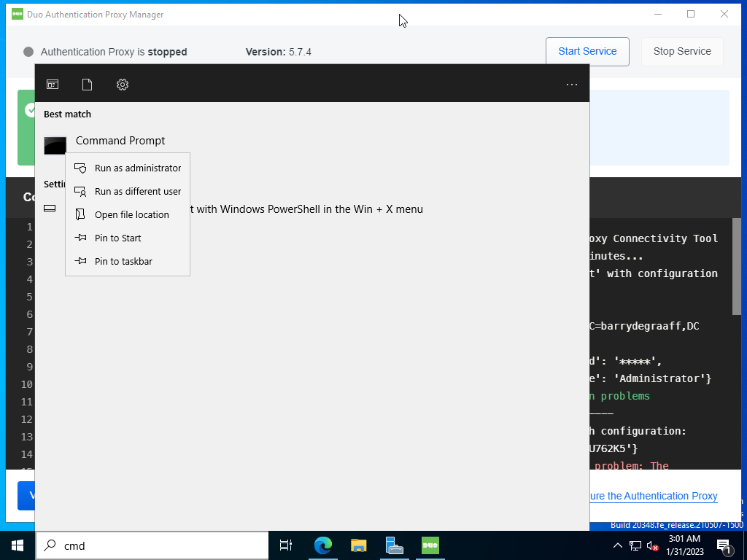
Task: Click Stop Service in Duo Proxy Manager
Action: click(682, 52)
